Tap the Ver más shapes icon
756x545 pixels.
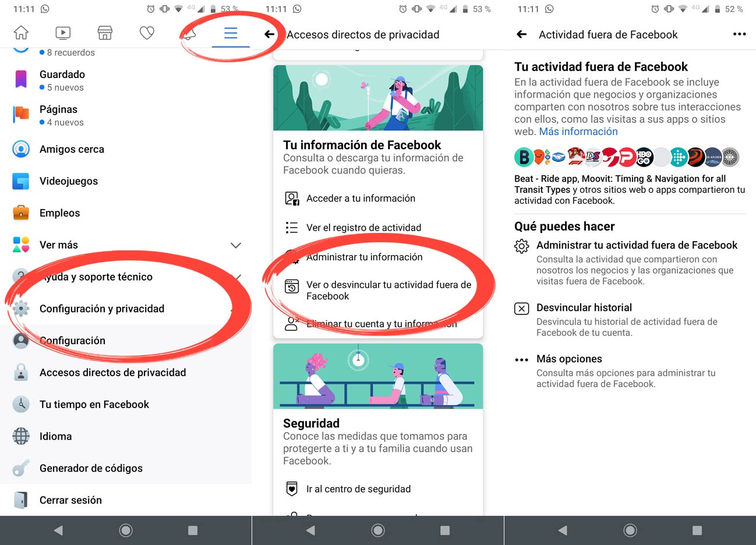click(21, 245)
